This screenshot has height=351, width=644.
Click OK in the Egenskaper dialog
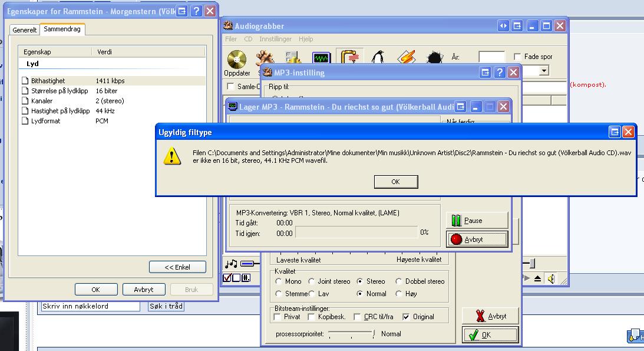96,289
